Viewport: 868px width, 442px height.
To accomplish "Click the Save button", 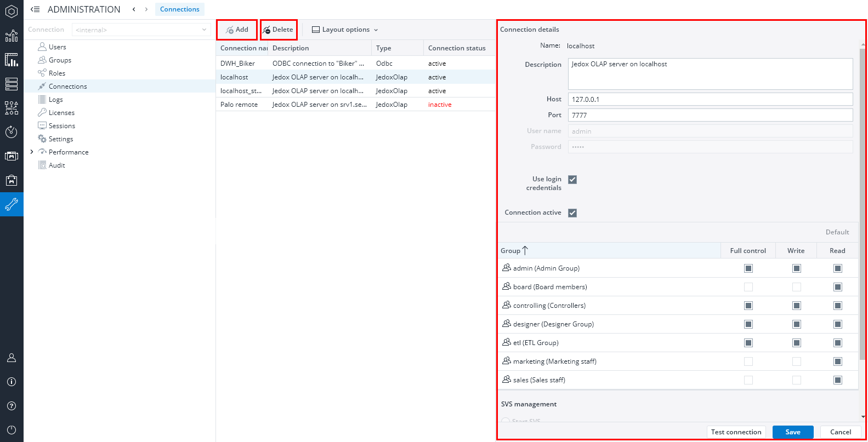I will coord(793,432).
